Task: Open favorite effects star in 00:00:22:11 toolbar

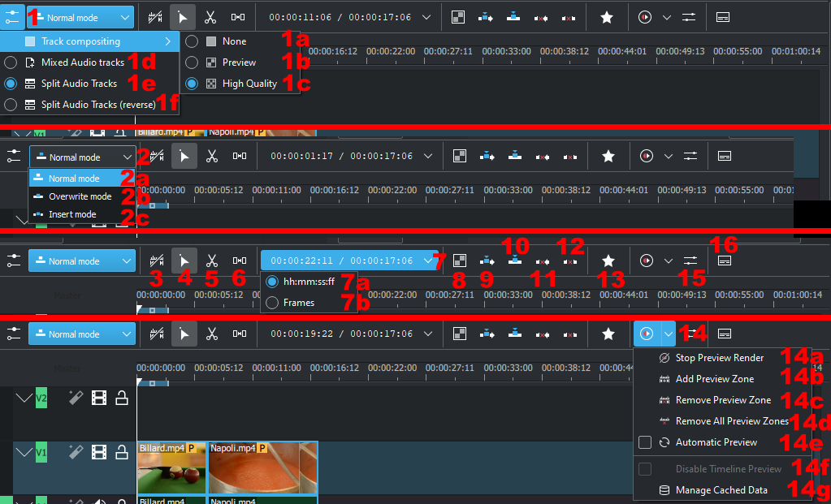Action: pyautogui.click(x=608, y=261)
